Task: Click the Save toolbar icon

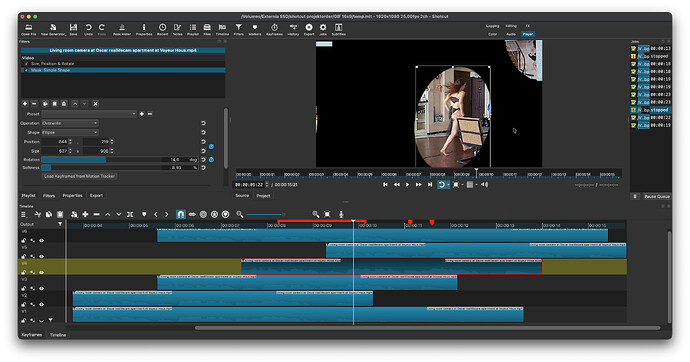Action: click(73, 29)
